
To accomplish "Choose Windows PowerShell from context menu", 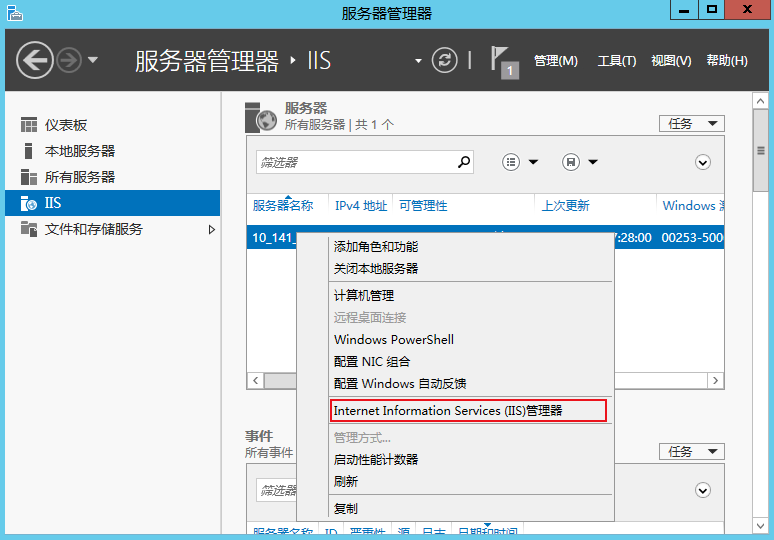I will coord(393,339).
